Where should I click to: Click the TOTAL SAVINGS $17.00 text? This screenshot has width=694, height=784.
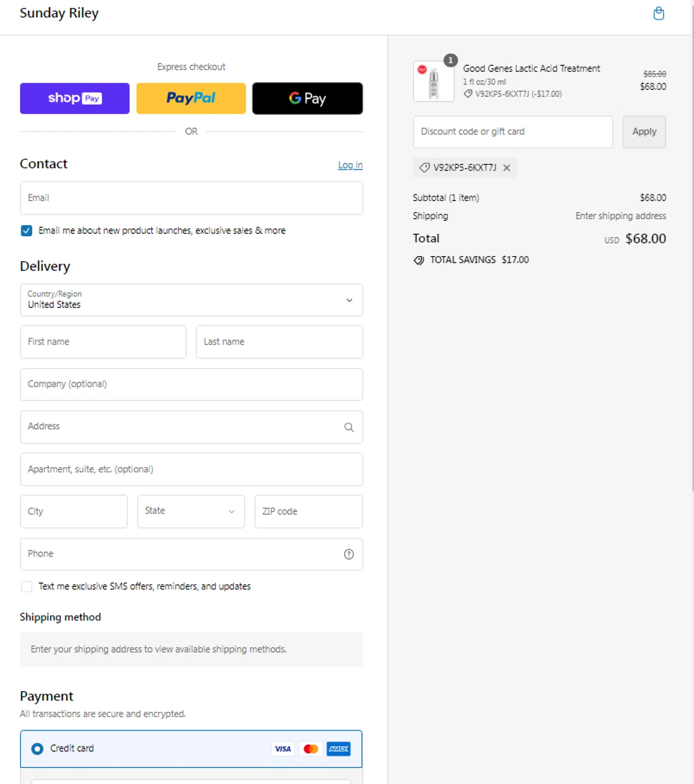tap(479, 260)
